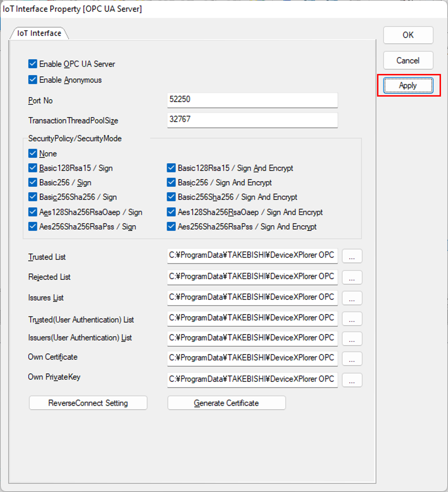Click Cancel to dismiss dialog
448x492 pixels.
(408, 60)
